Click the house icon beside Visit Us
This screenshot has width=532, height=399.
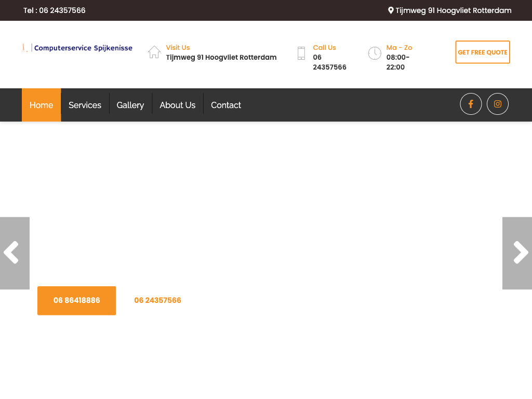(154, 52)
